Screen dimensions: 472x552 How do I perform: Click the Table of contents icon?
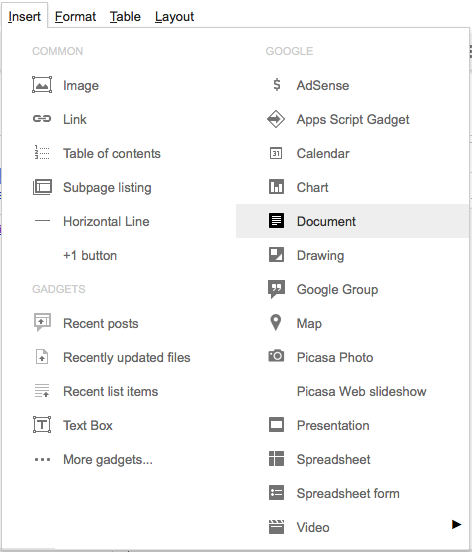[42, 152]
